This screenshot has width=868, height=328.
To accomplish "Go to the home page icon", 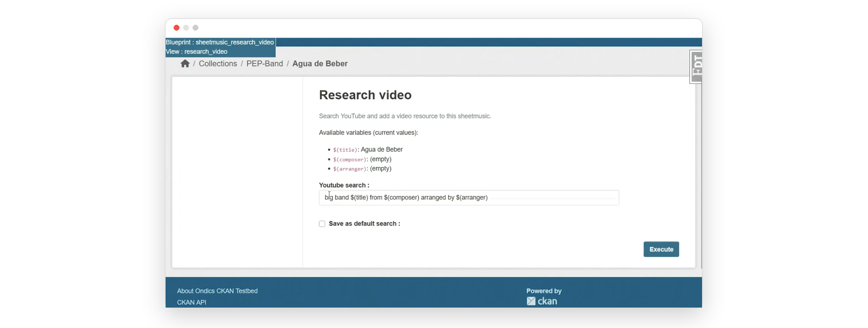I will pyautogui.click(x=185, y=64).
